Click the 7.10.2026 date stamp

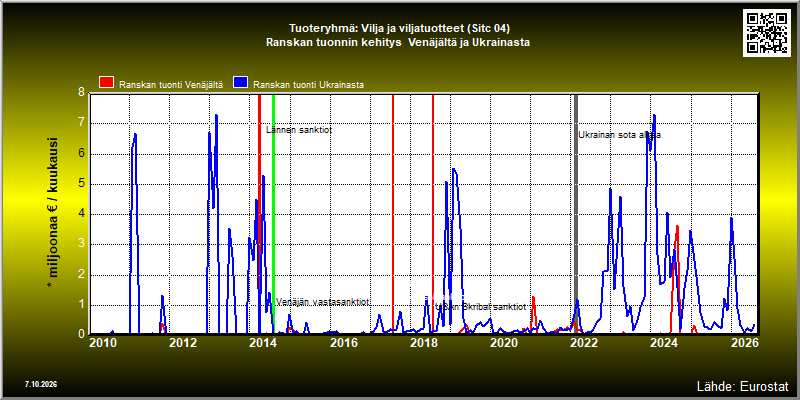[x=41, y=384]
